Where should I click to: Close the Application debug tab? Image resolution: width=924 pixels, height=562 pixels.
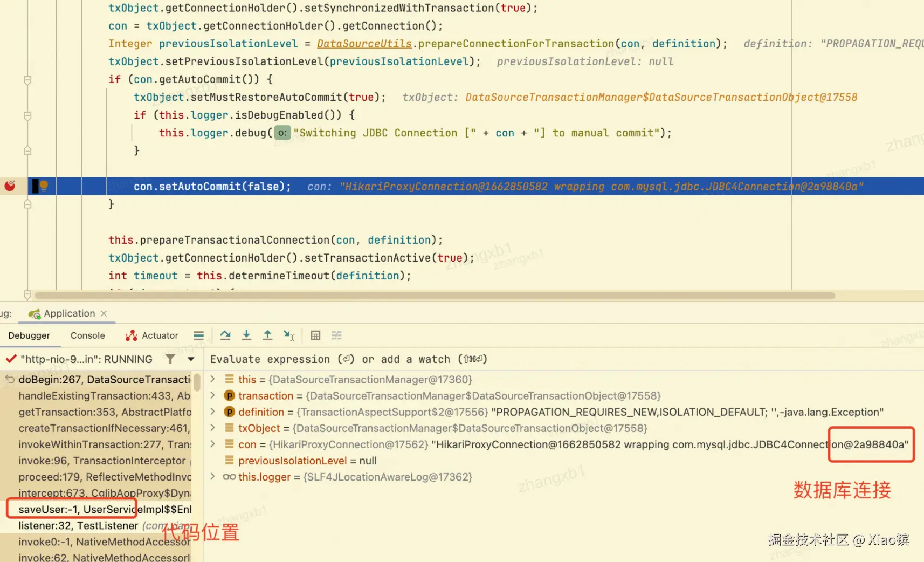click(x=104, y=313)
